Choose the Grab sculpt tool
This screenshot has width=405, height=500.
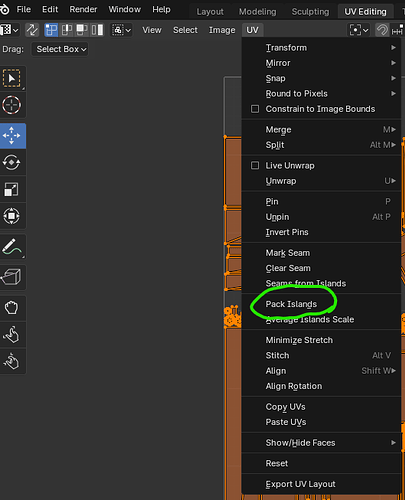point(12,308)
